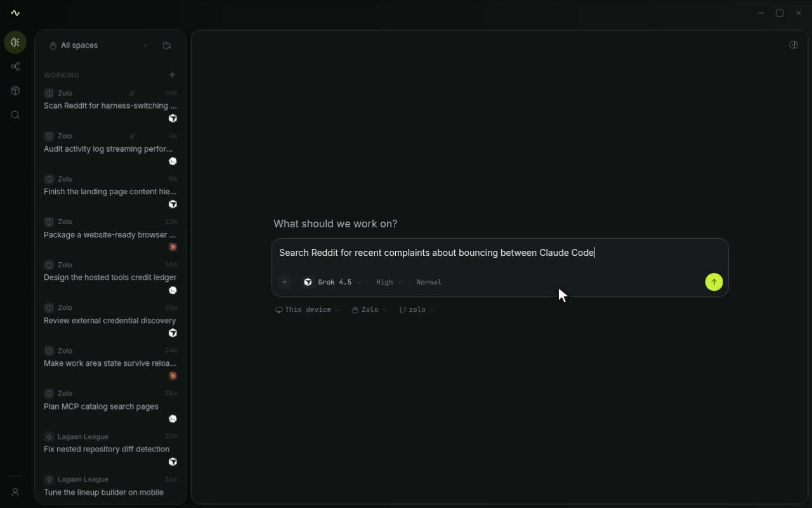Open session Plan MCP catalog search pages
Image resolution: width=812 pixels, height=508 pixels.
coord(110,406)
